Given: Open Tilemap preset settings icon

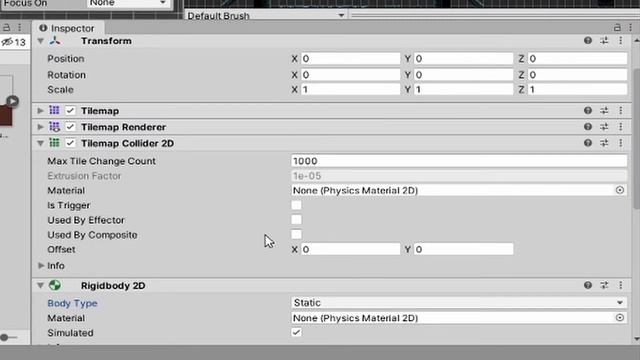Looking at the screenshot, I should coord(604,110).
